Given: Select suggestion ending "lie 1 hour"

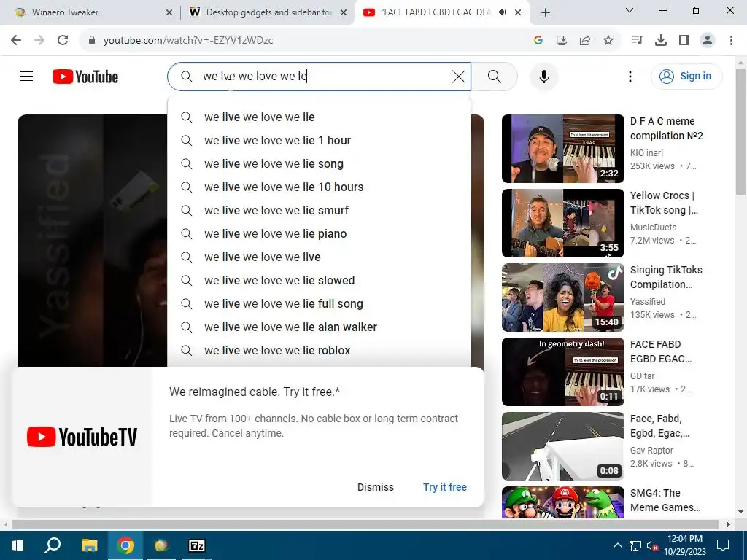Looking at the screenshot, I should pos(320,140).
